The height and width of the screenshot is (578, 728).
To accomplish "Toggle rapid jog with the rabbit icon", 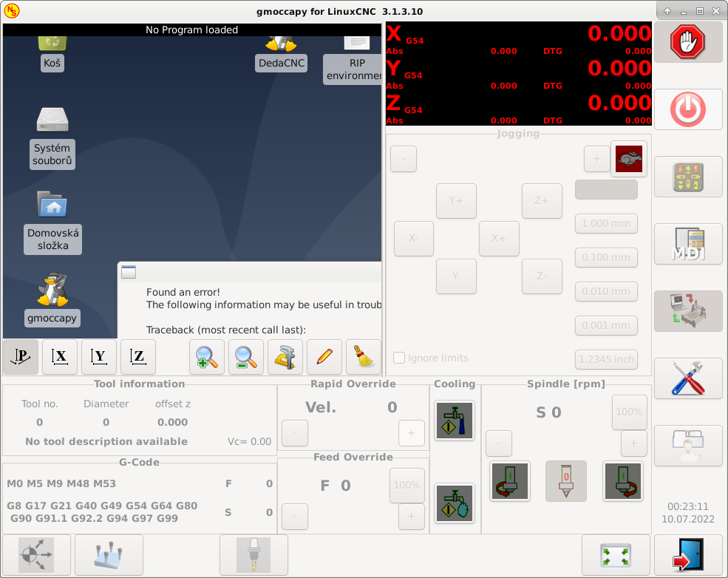I will [x=629, y=159].
